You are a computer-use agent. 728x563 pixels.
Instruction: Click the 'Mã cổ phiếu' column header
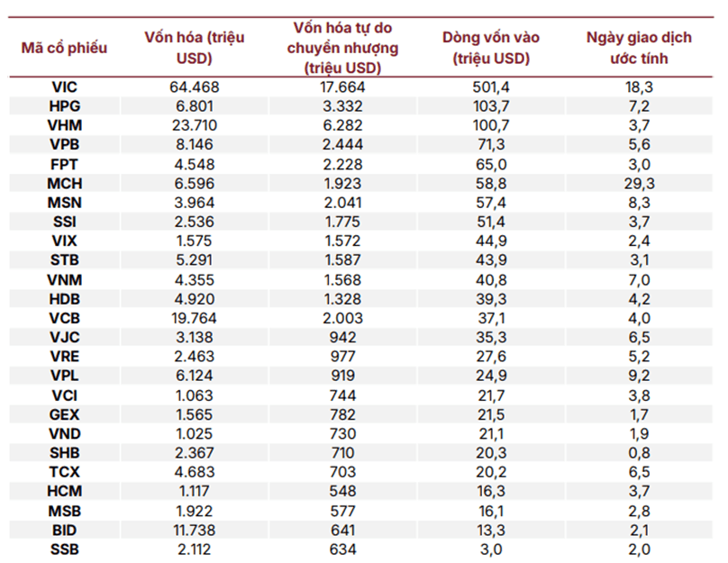pos(64,48)
